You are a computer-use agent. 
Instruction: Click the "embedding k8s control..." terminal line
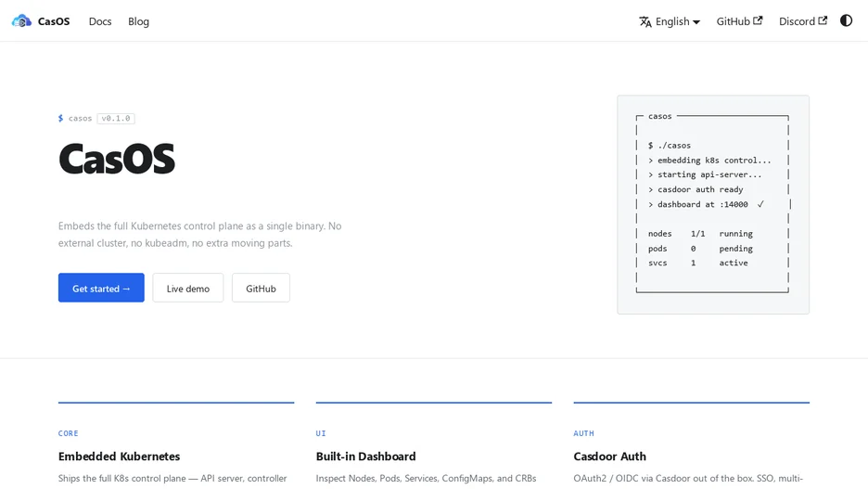pyautogui.click(x=709, y=160)
